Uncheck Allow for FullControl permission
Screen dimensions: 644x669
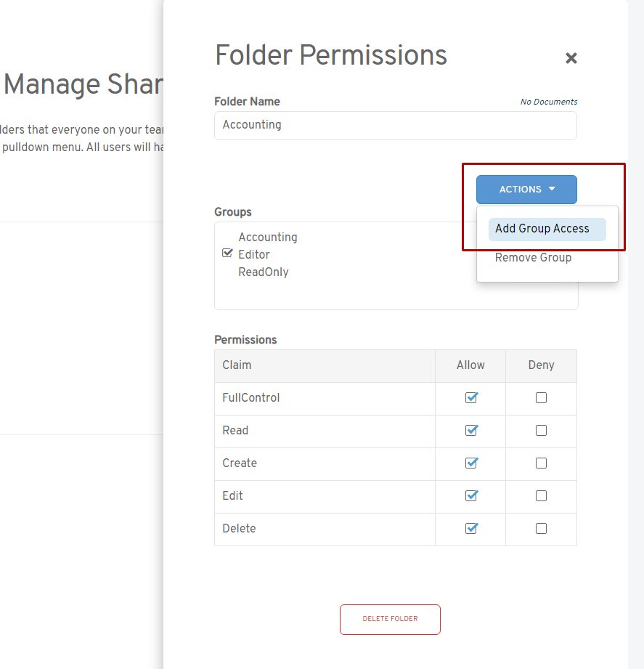471,398
